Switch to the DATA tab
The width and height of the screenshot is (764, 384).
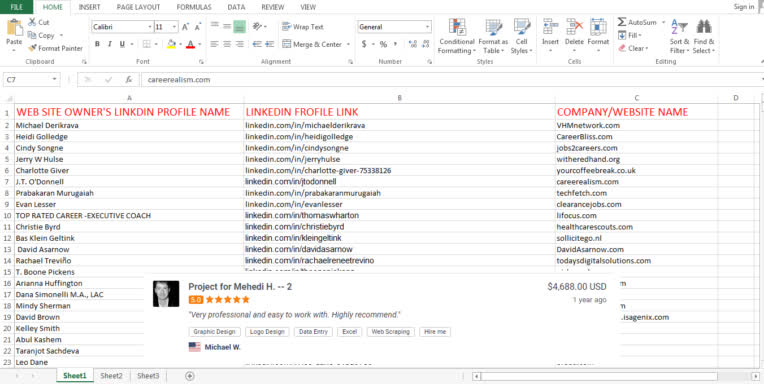(x=236, y=7)
